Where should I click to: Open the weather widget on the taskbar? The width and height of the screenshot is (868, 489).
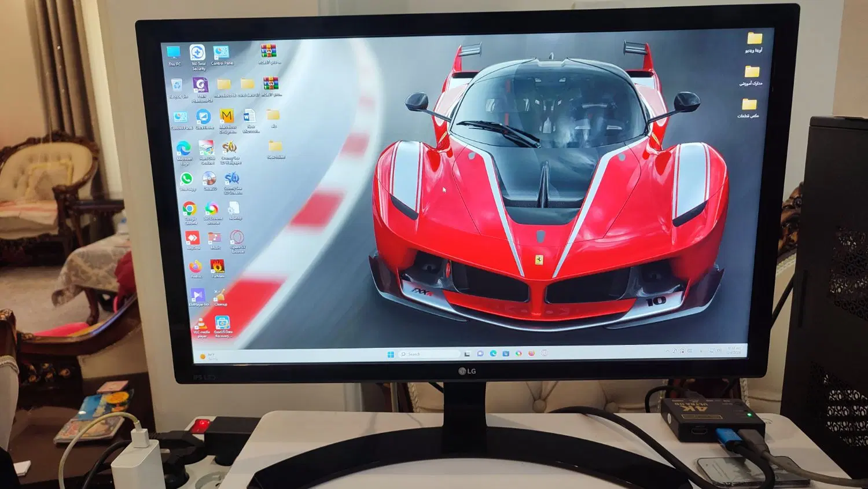[x=208, y=356]
